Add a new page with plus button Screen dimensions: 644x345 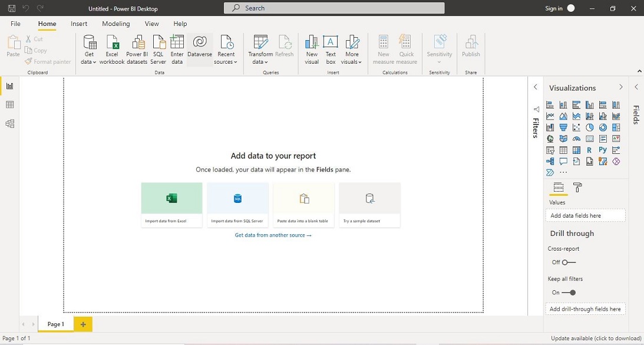(83, 324)
